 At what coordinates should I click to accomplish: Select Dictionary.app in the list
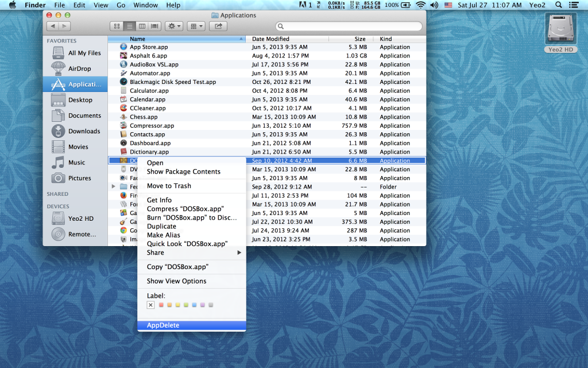[267, 152]
